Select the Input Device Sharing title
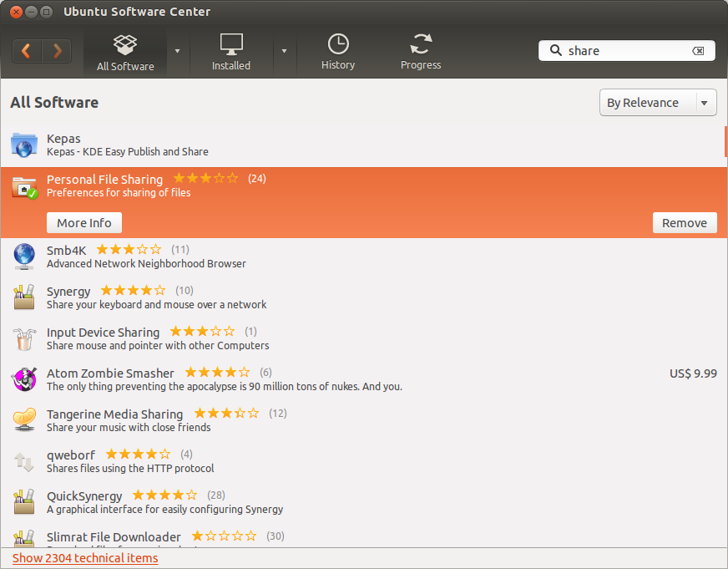The image size is (728, 569). [x=103, y=333]
